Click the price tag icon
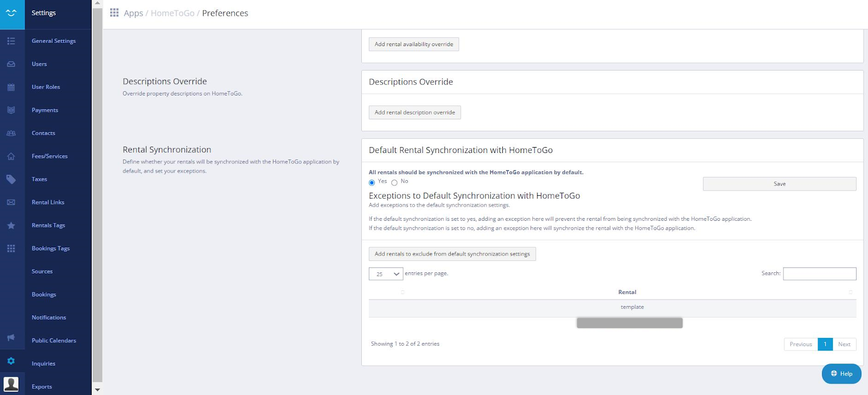 click(11, 180)
